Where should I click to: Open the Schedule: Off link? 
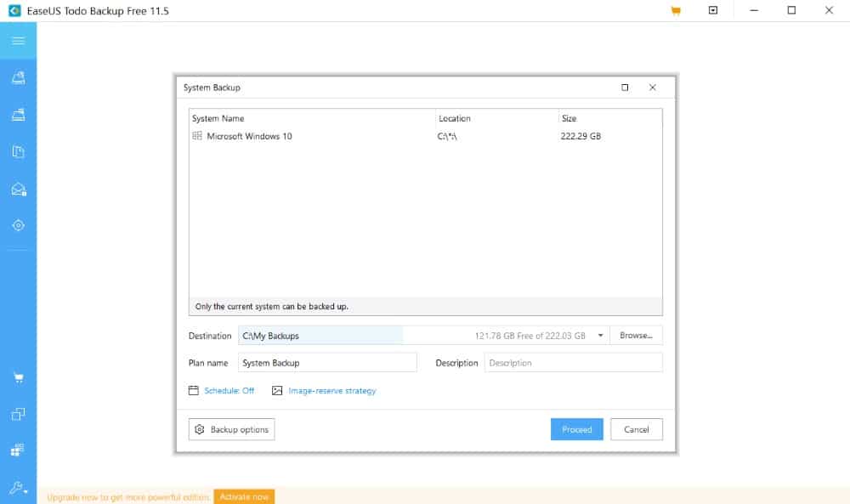pyautogui.click(x=222, y=391)
